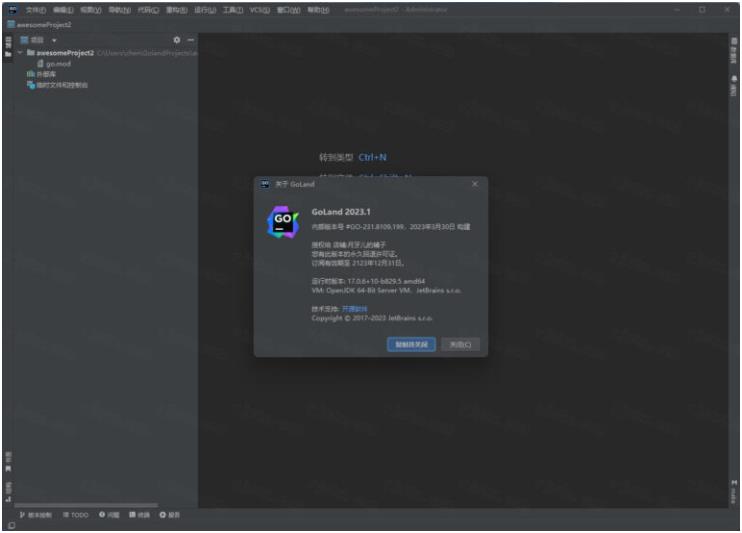
Task: Open the Help menu in menu bar
Action: (x=318, y=10)
